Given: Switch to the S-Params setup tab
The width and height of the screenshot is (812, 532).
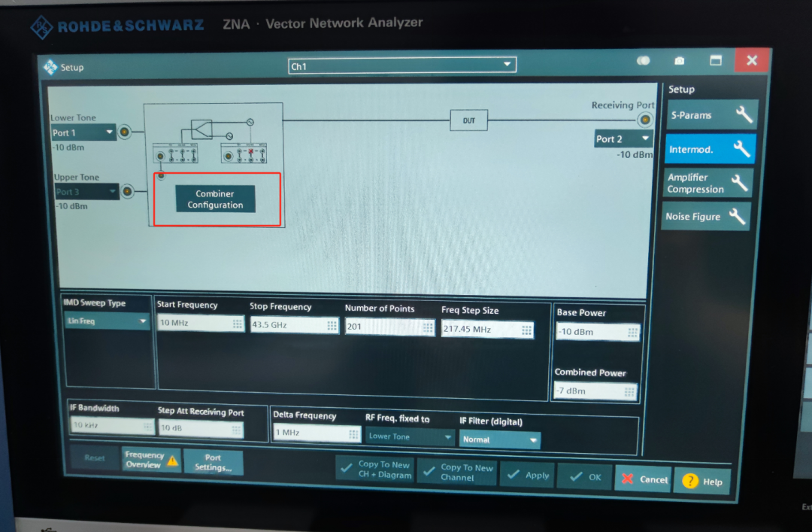Looking at the screenshot, I should tap(712, 115).
